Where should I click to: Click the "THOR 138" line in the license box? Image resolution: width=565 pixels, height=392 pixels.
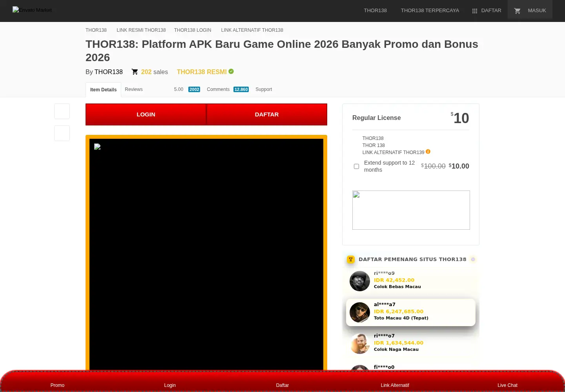(374, 145)
